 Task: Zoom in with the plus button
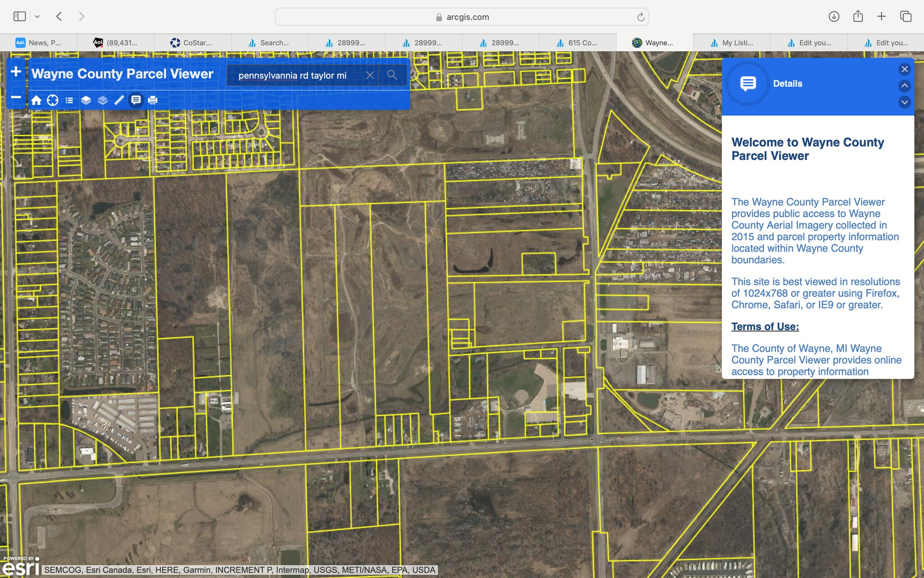(x=16, y=72)
